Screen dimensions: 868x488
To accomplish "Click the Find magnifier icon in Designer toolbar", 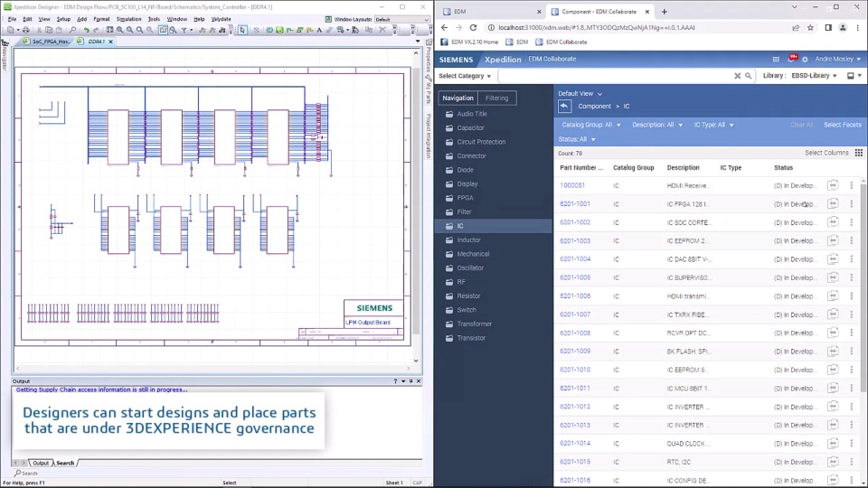I will (x=72, y=30).
